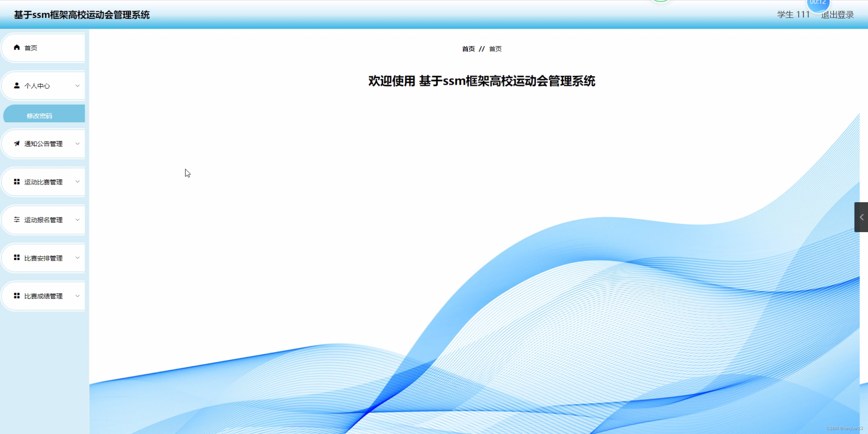The image size is (868, 434).
Task: Click the paper plane icon on 通知公告管理
Action: (x=16, y=144)
